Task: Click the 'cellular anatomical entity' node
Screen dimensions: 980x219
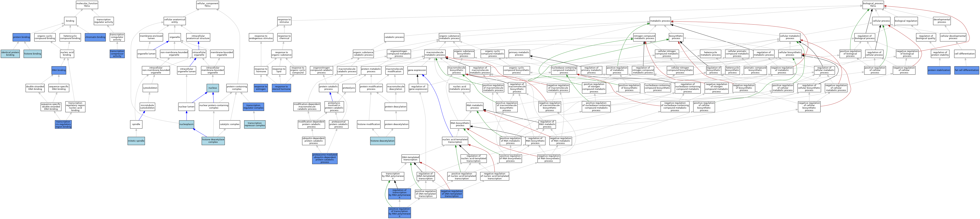Action: tap(175, 21)
